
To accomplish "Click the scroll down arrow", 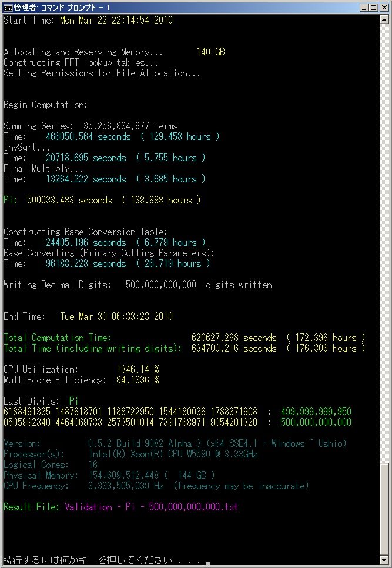I will [384, 562].
